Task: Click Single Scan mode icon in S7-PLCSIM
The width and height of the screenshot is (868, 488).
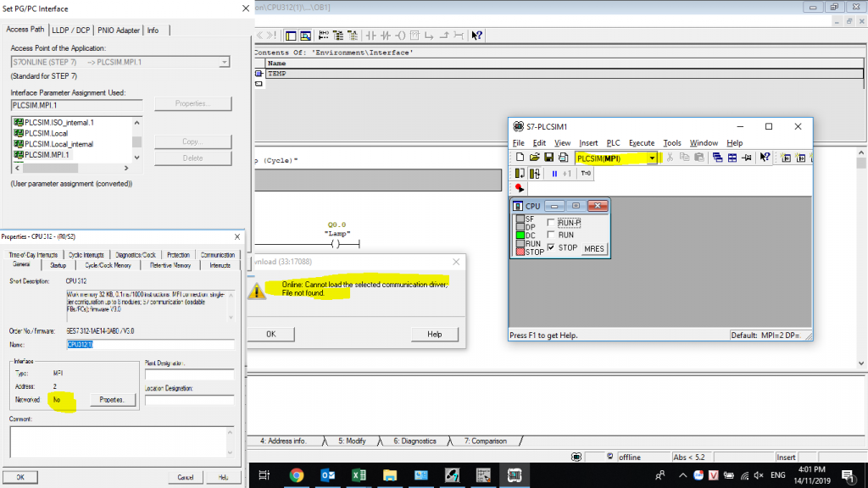Action: (x=520, y=173)
